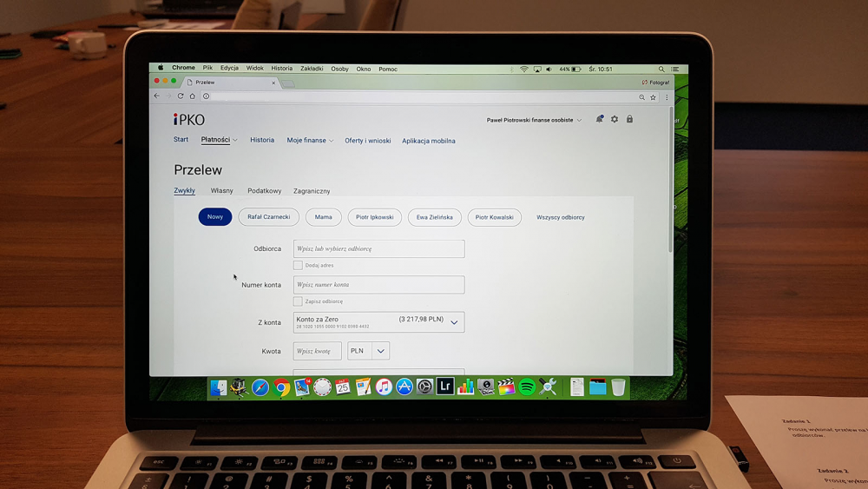Screen dimensions: 868x489
Task: Open Mail with the badge in dock
Action: pyautogui.click(x=302, y=387)
